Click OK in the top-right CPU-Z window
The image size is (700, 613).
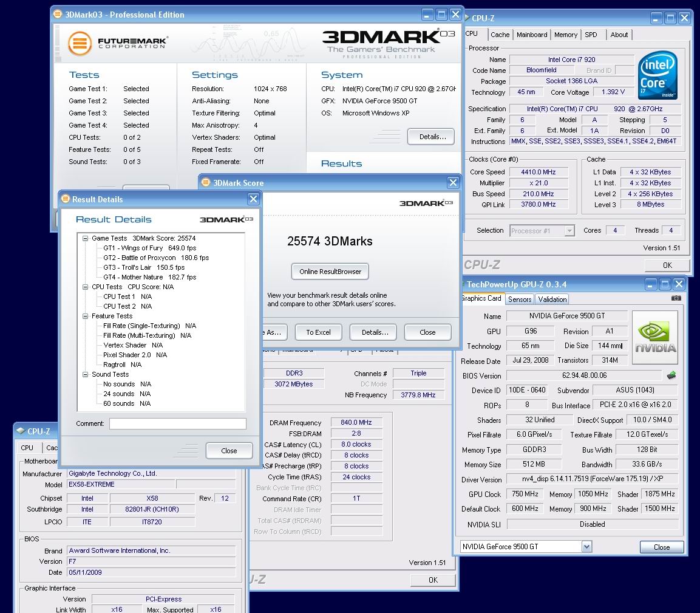coord(667,265)
